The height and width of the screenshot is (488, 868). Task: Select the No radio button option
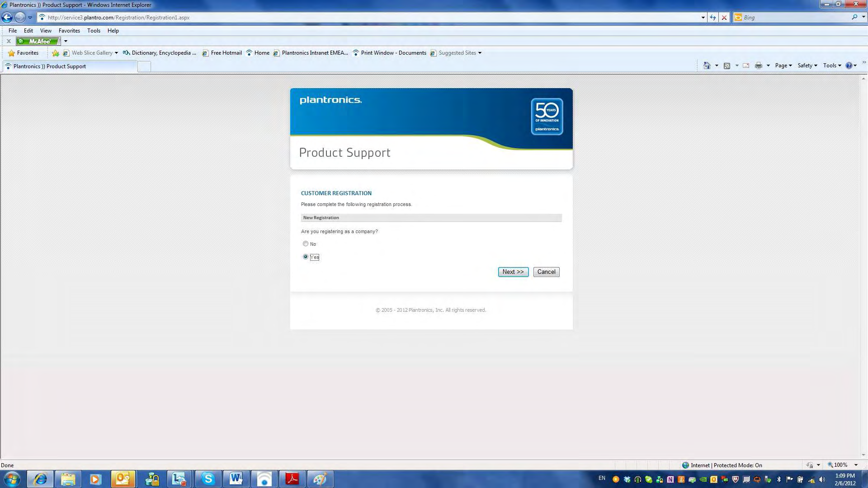point(305,244)
